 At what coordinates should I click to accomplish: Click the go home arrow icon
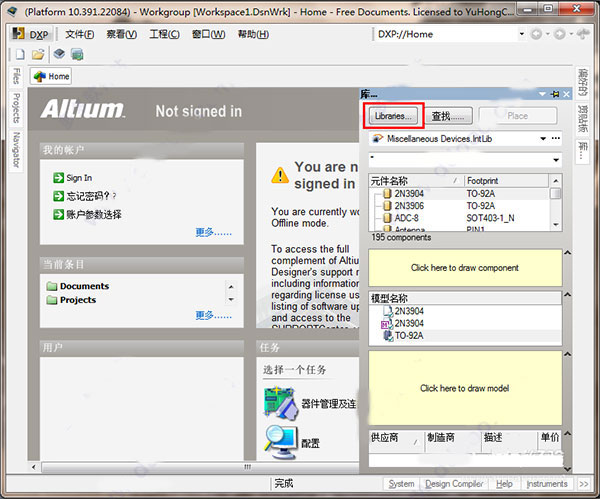point(583,34)
